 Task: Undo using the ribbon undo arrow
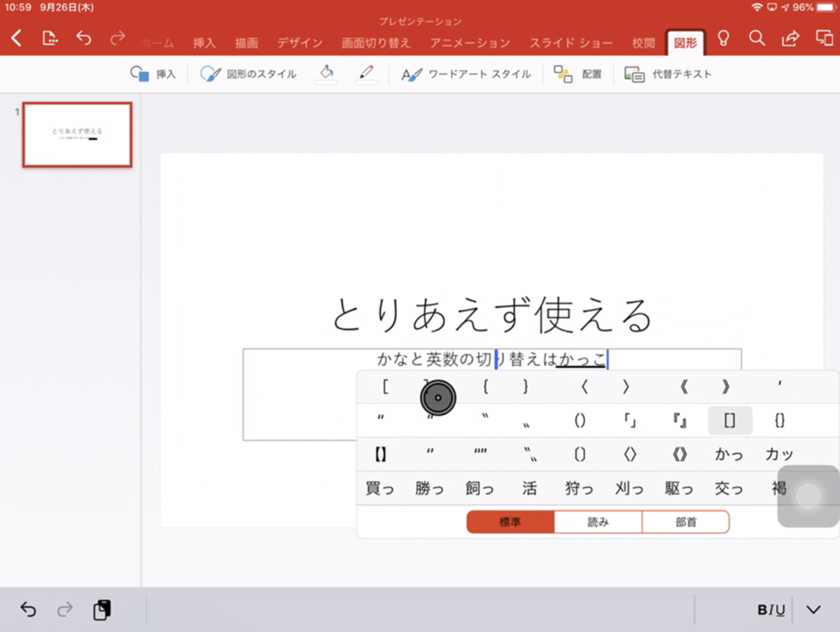[x=84, y=39]
